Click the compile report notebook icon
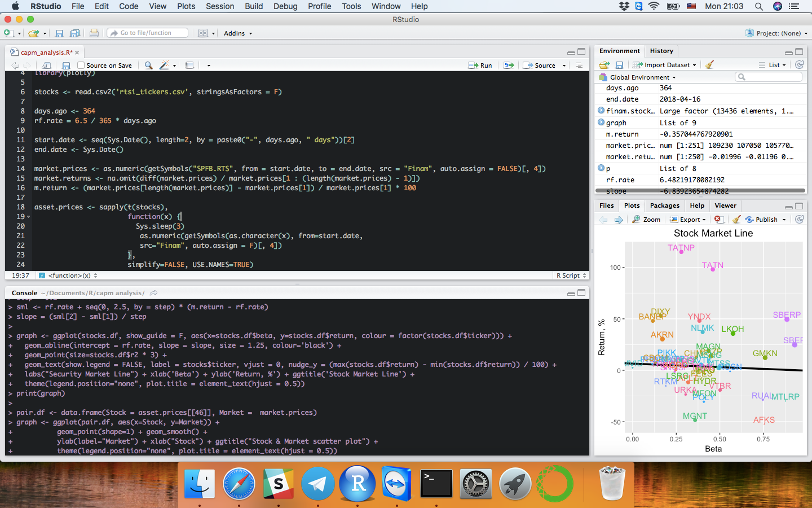Screen dimensions: 812x508 click(x=189, y=65)
